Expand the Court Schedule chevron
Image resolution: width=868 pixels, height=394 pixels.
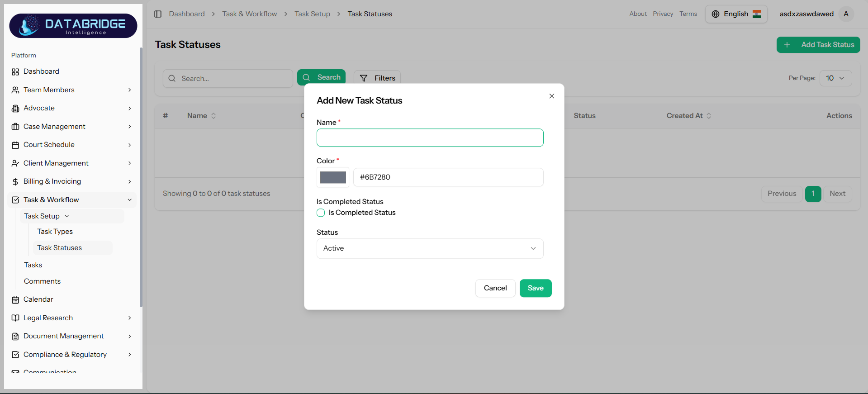(130, 145)
